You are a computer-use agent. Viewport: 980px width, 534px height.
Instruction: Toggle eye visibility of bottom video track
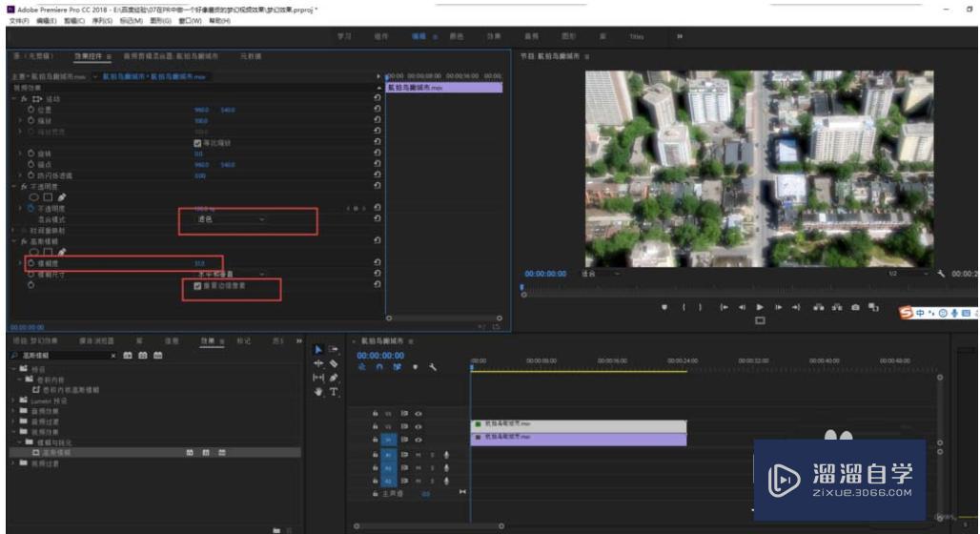[x=419, y=440]
